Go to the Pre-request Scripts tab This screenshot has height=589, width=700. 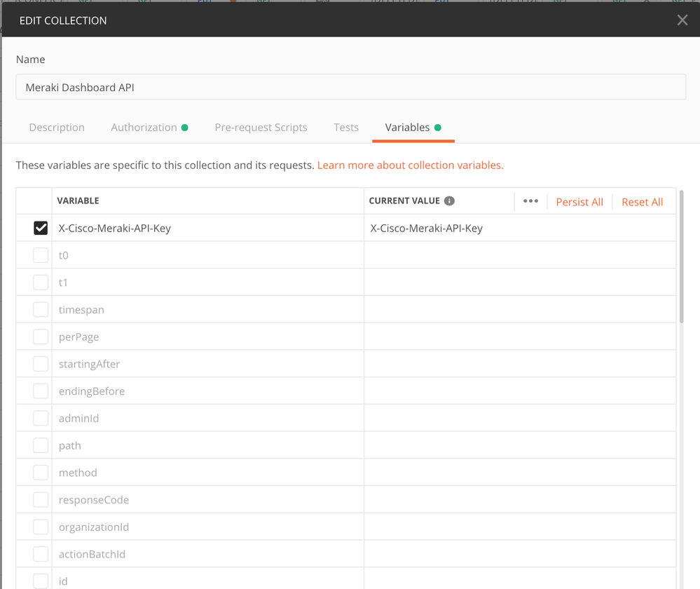pos(261,128)
